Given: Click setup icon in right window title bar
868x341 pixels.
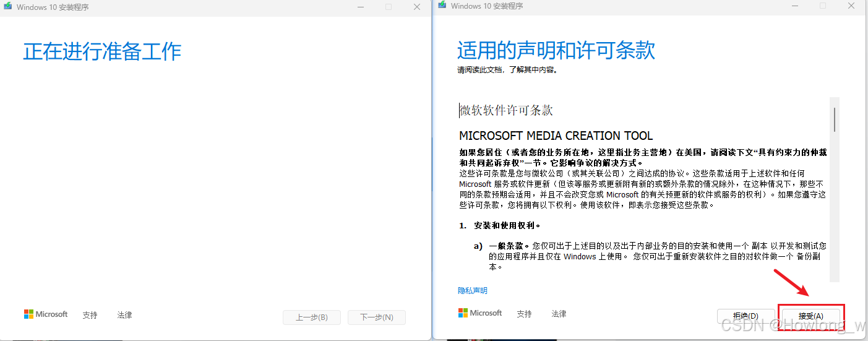Looking at the screenshot, I should click(x=442, y=6).
